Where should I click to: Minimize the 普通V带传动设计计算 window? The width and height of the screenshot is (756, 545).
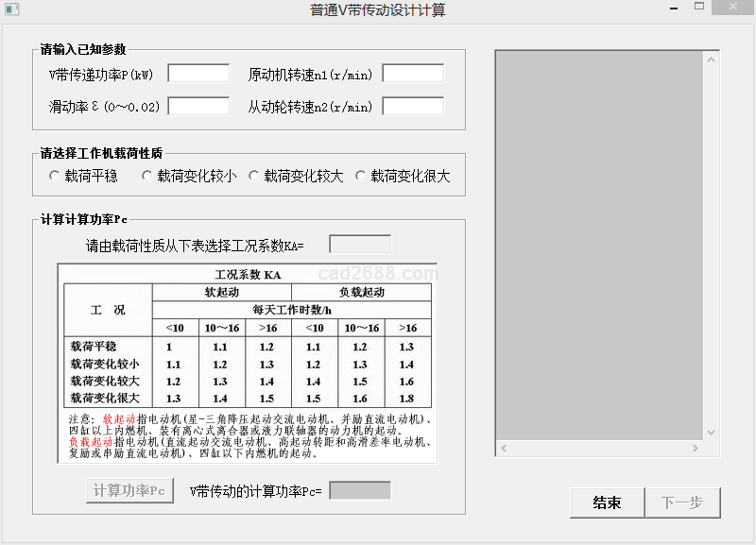(667, 8)
